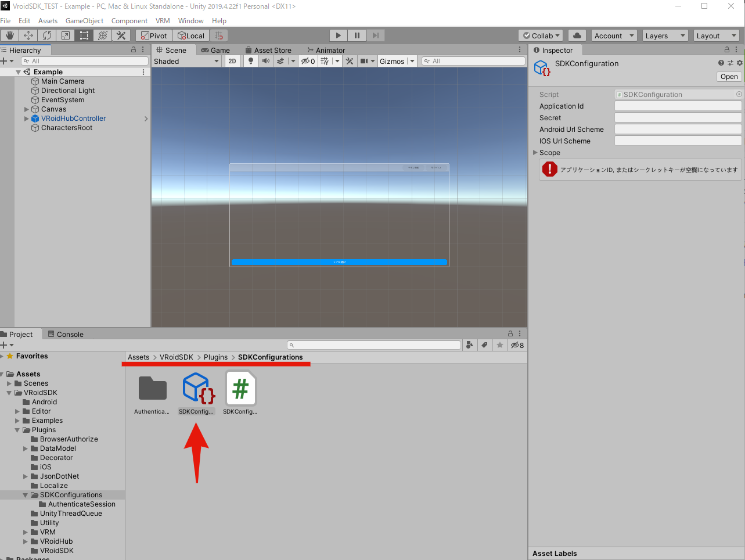Click VRoidSDK in breadcrumb path

click(177, 357)
